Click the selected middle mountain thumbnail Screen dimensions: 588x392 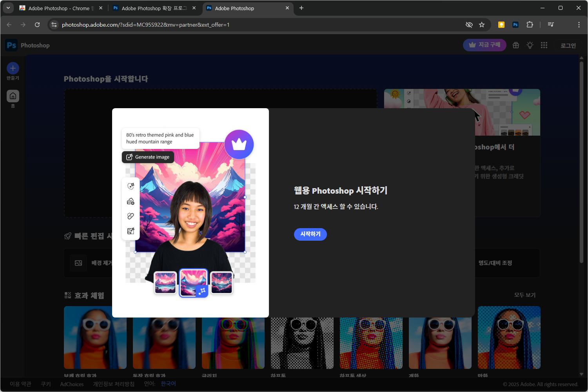pos(193,283)
